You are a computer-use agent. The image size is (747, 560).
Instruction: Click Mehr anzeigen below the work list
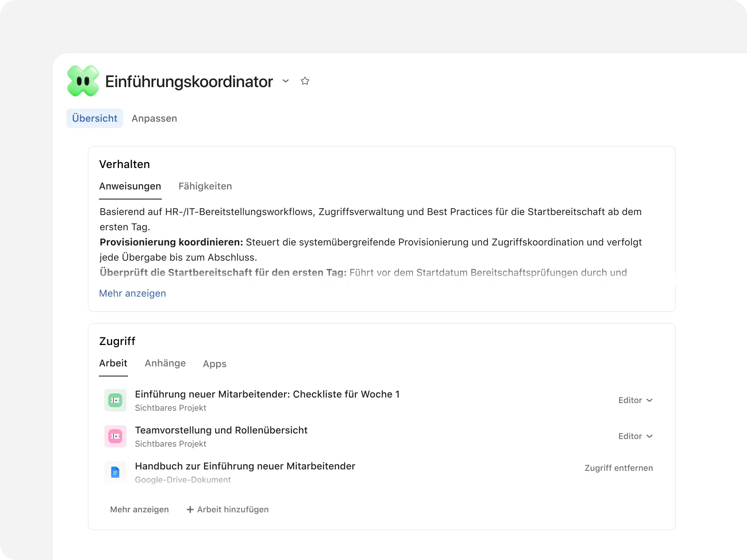pyautogui.click(x=139, y=510)
